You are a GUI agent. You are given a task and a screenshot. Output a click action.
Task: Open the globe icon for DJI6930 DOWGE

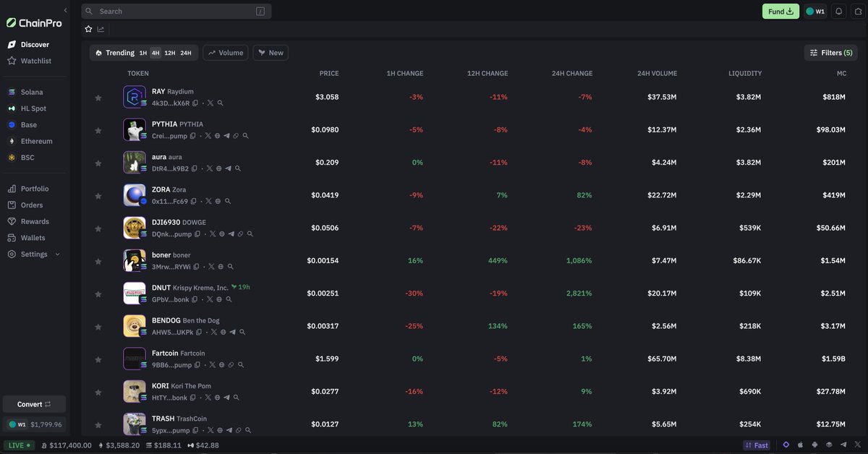click(221, 234)
